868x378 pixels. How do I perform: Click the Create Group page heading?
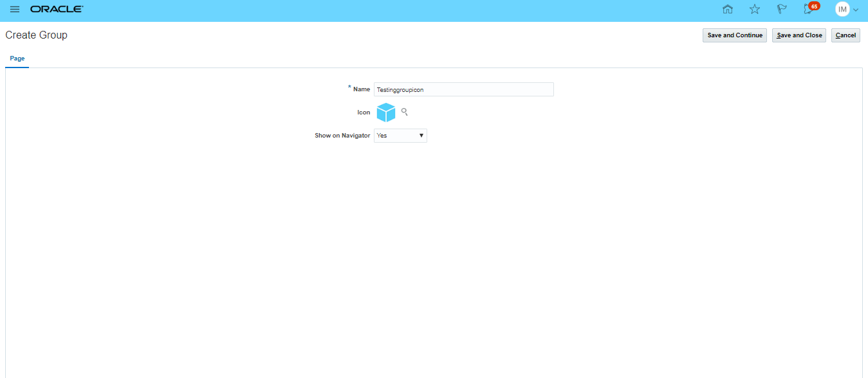37,35
